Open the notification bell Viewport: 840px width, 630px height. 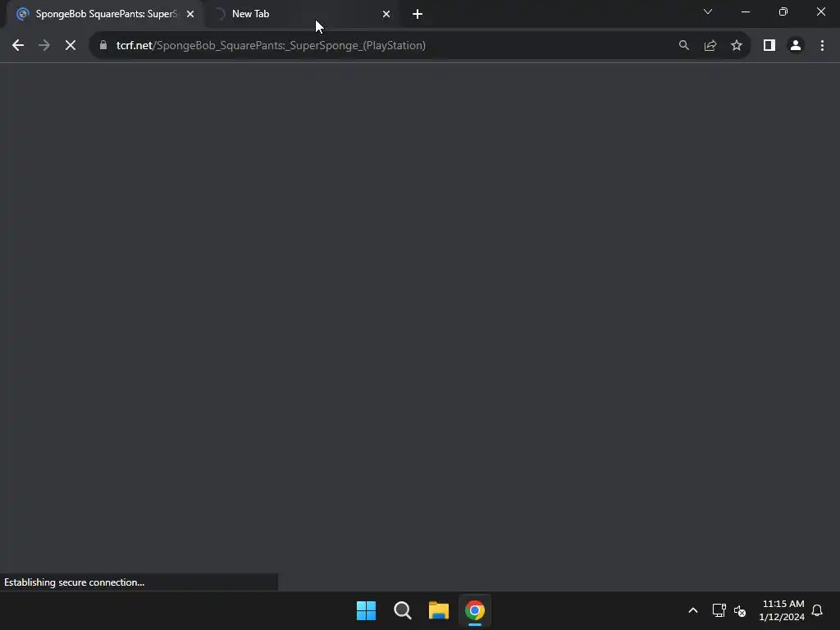point(817,610)
